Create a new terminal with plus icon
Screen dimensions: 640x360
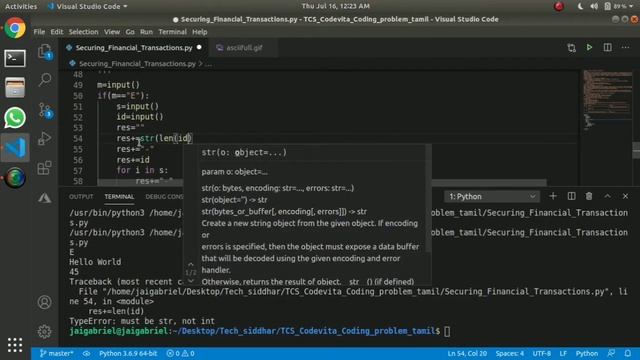click(x=553, y=196)
